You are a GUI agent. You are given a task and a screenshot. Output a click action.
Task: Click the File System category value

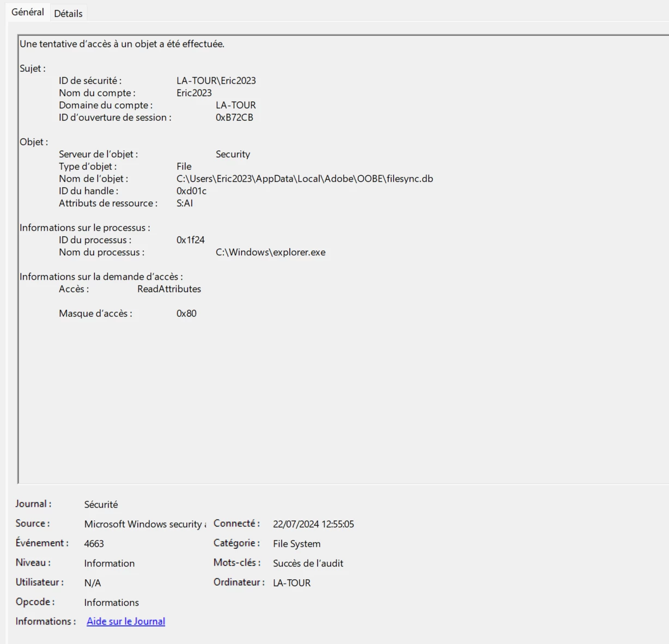(296, 544)
